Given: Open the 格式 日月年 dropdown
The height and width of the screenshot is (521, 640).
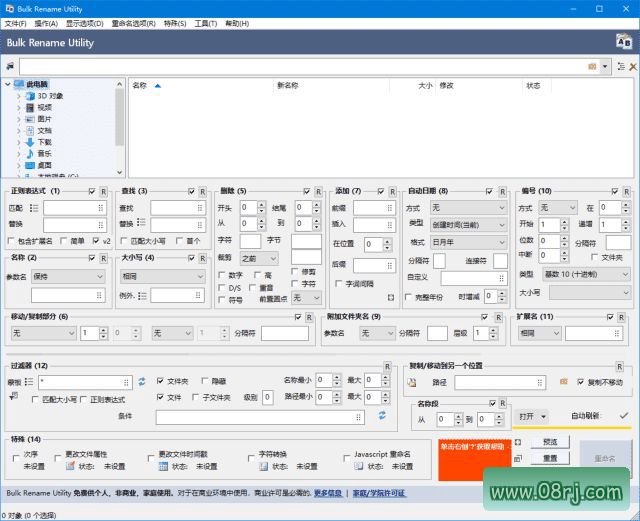Looking at the screenshot, I should (469, 242).
